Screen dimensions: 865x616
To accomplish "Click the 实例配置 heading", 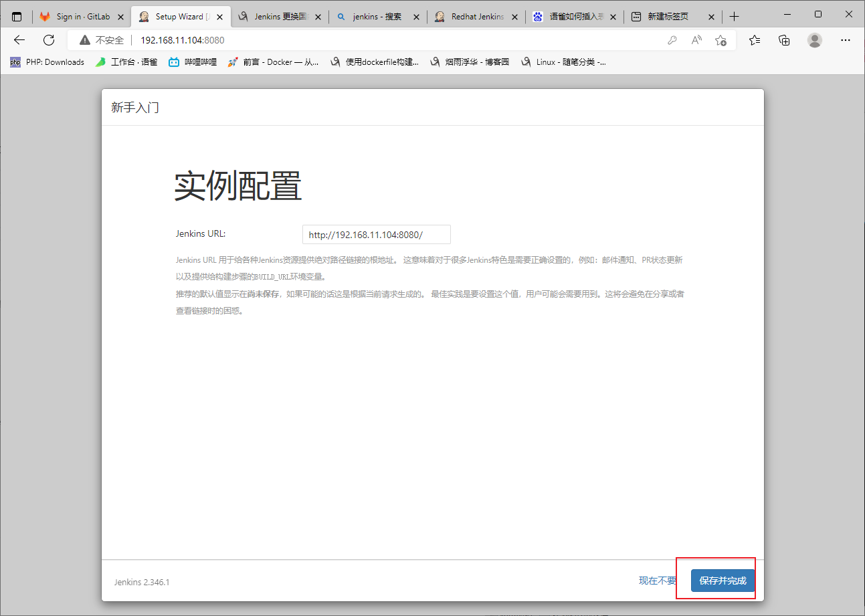I will 238,186.
